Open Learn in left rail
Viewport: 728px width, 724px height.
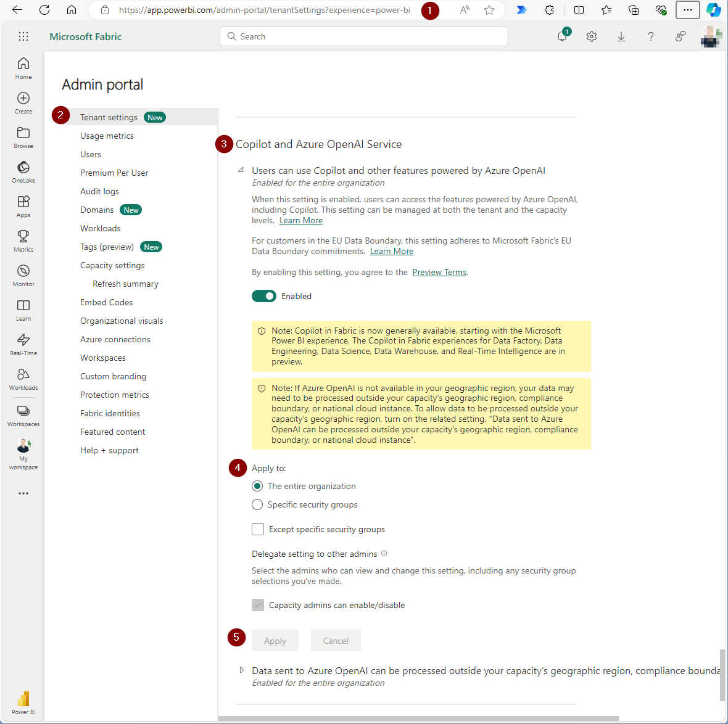click(x=23, y=310)
